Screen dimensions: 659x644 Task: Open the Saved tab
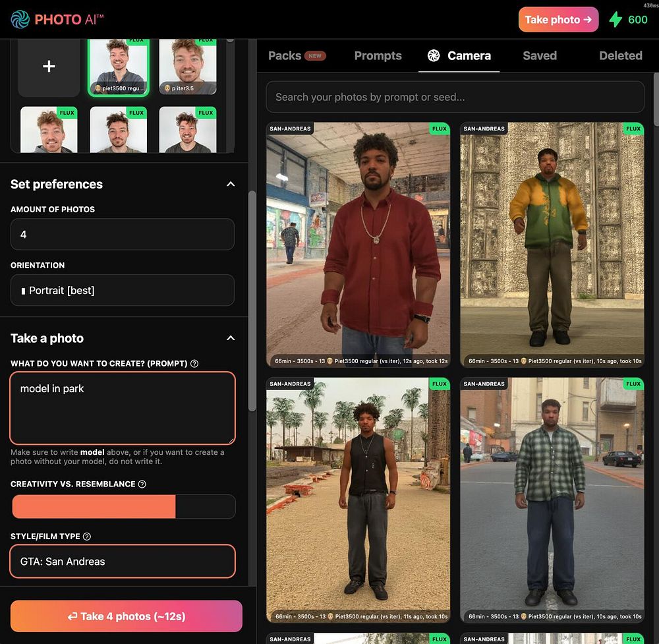(x=540, y=55)
